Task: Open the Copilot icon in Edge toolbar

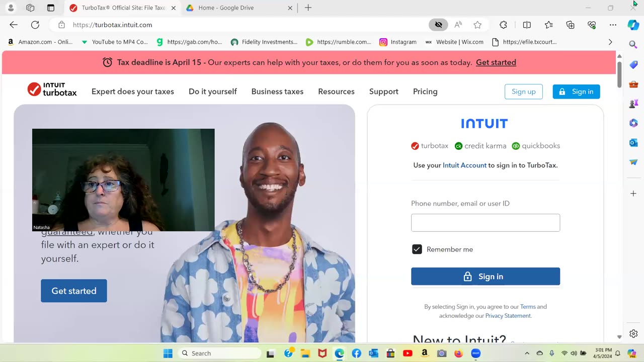Action: tap(633, 25)
